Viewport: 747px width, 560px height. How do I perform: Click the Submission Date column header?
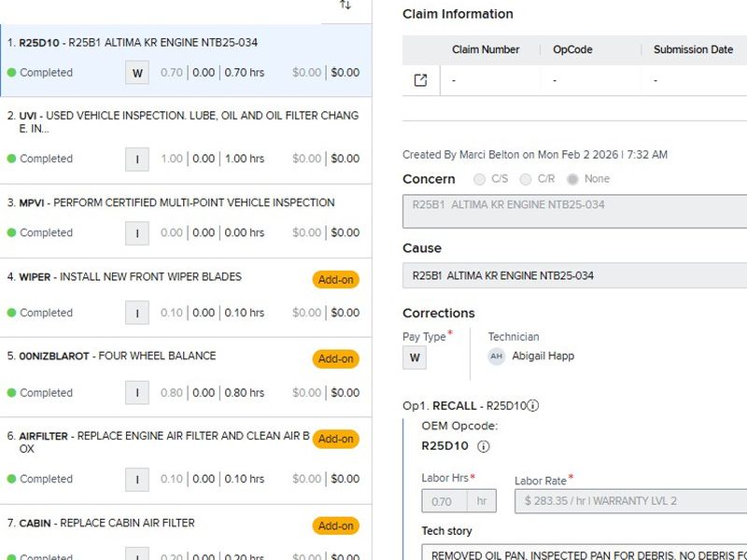point(693,49)
